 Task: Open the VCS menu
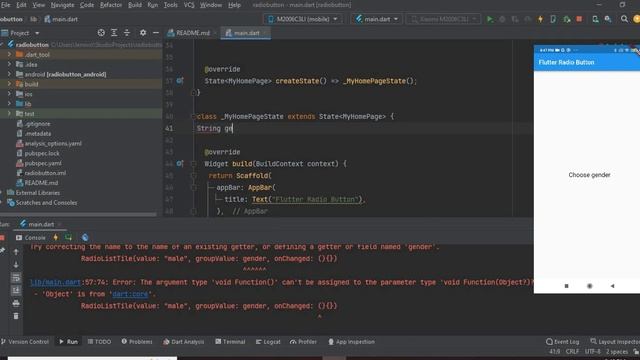point(189,5)
